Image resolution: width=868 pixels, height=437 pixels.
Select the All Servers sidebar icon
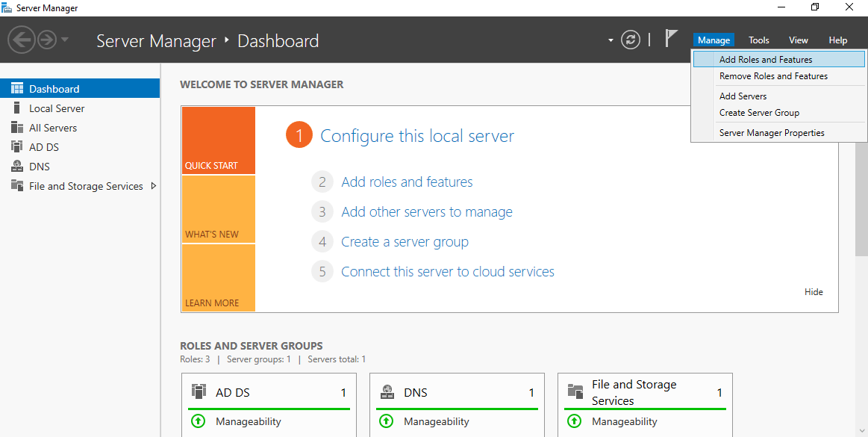[x=16, y=128]
